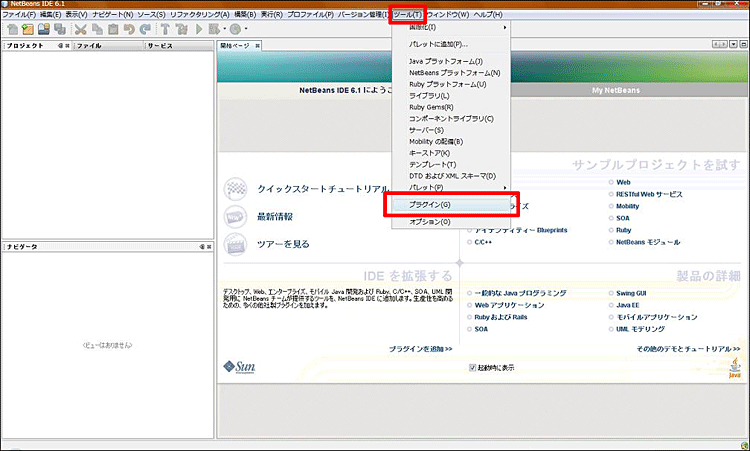Screen dimensions: 750x451
Task: Open the ウィンドウ(W) menu
Action: point(448,14)
